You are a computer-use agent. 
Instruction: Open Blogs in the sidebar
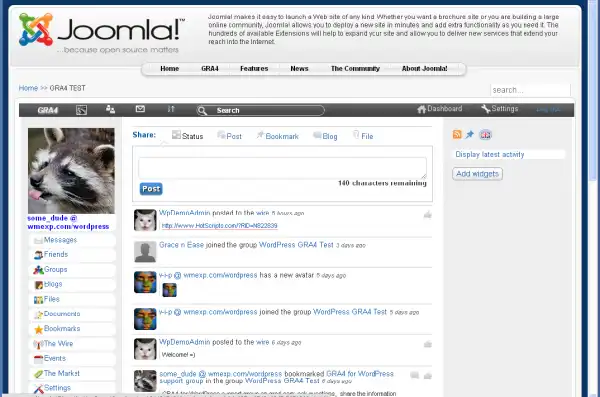(72, 284)
